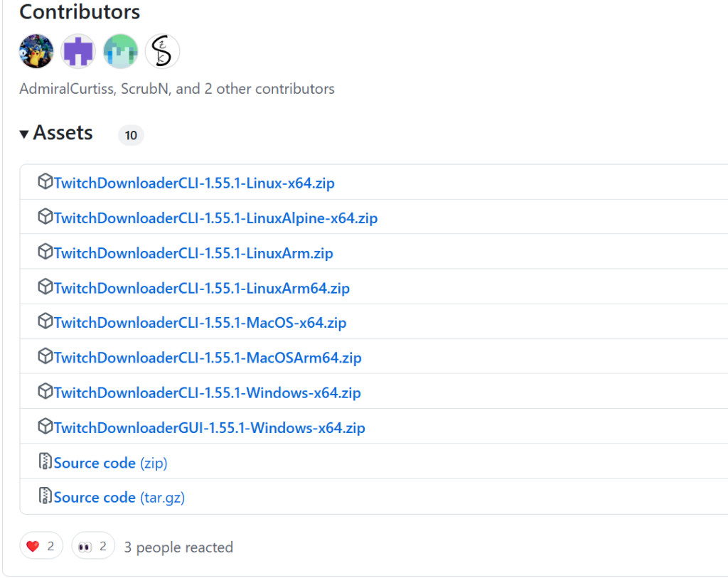This screenshot has width=728, height=578.
Task: Click the package icon beside LinuxAlpine-x64.zip
Action: click(x=45, y=217)
